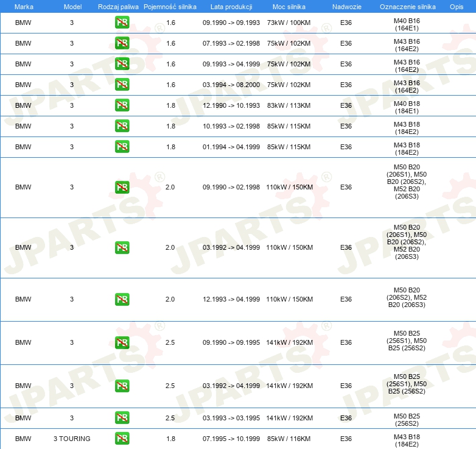Select M50 B25 (256S2) engine code in last 2.5 row
This screenshot has height=449, width=476.
point(407,420)
